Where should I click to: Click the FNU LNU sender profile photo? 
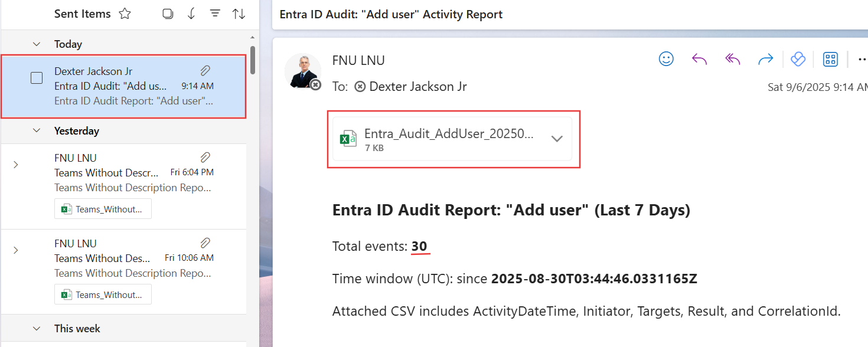pos(302,70)
